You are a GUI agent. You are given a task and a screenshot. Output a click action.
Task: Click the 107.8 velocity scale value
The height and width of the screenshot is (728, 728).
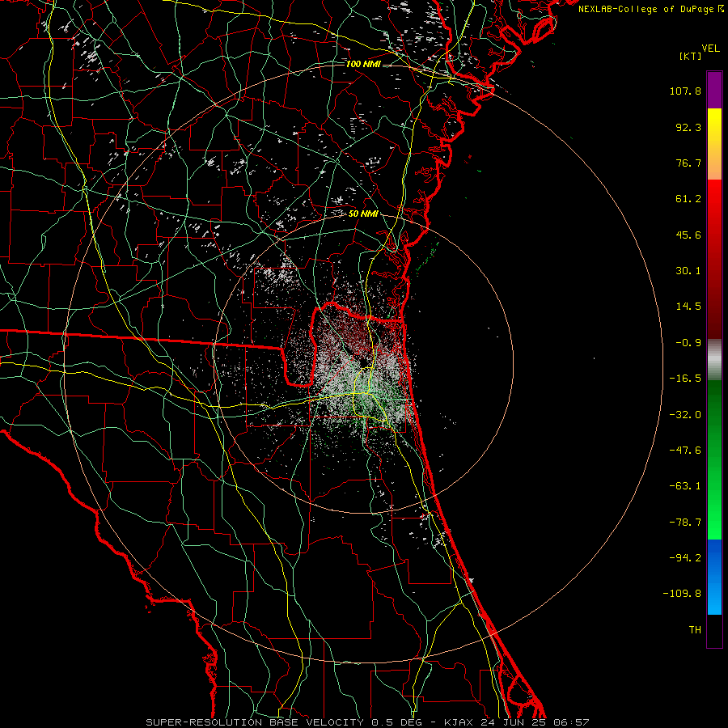[x=685, y=91]
